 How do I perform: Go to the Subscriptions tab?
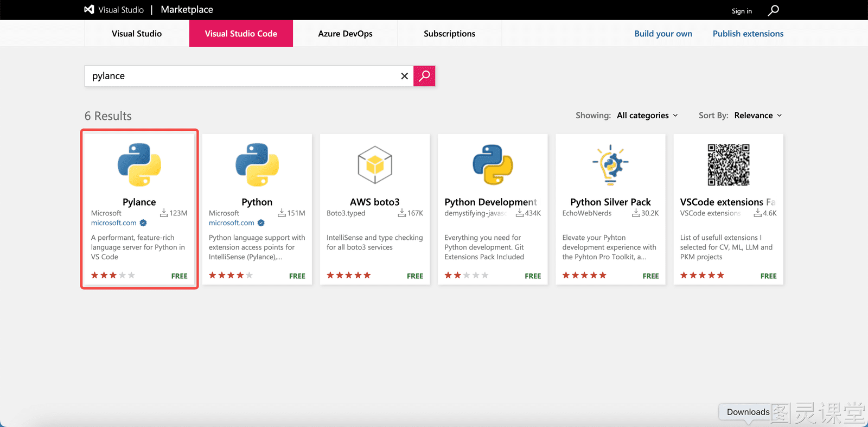pyautogui.click(x=450, y=34)
